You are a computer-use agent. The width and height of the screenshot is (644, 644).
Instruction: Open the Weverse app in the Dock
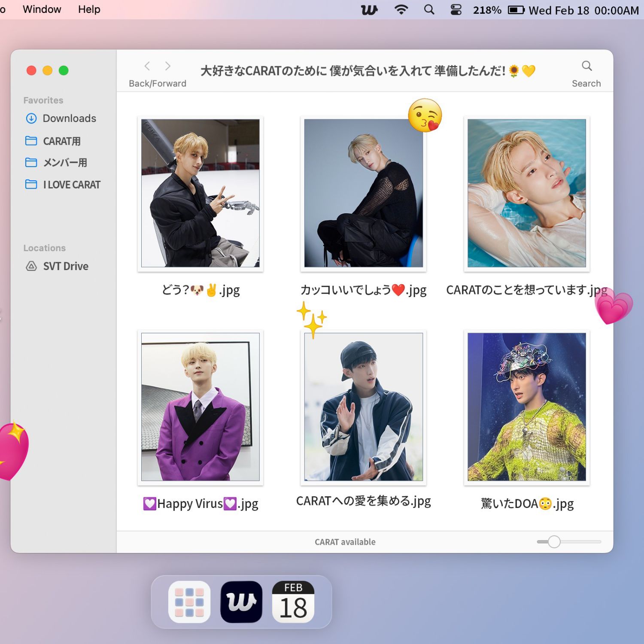(x=241, y=602)
